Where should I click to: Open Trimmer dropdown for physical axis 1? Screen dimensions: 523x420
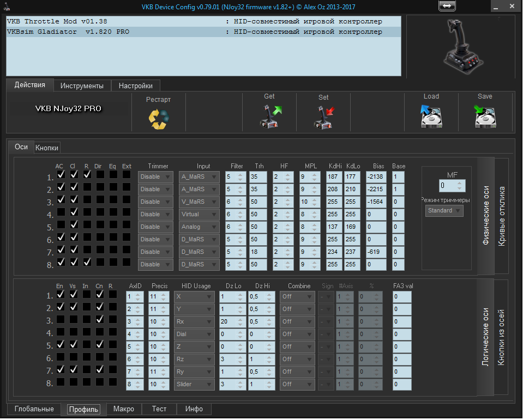[155, 177]
